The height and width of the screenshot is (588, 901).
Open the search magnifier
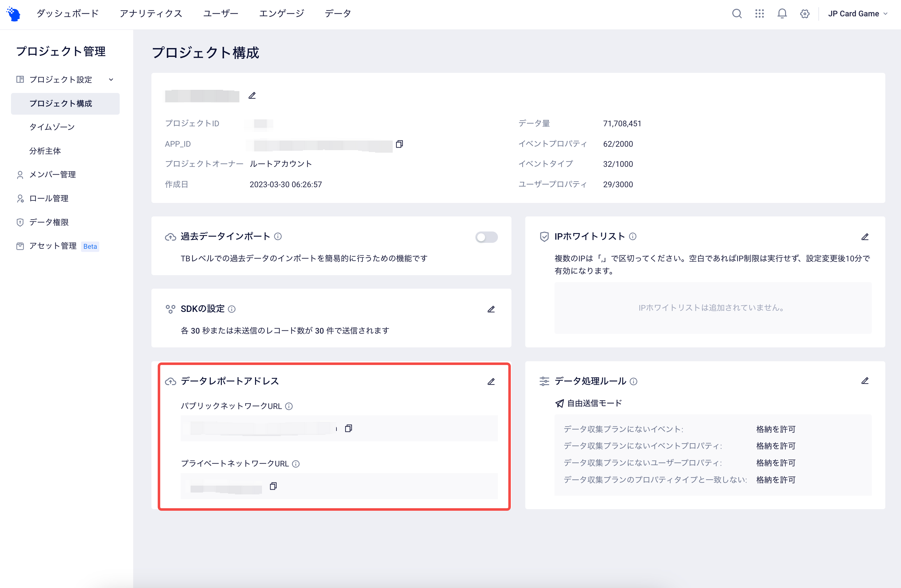(x=737, y=14)
